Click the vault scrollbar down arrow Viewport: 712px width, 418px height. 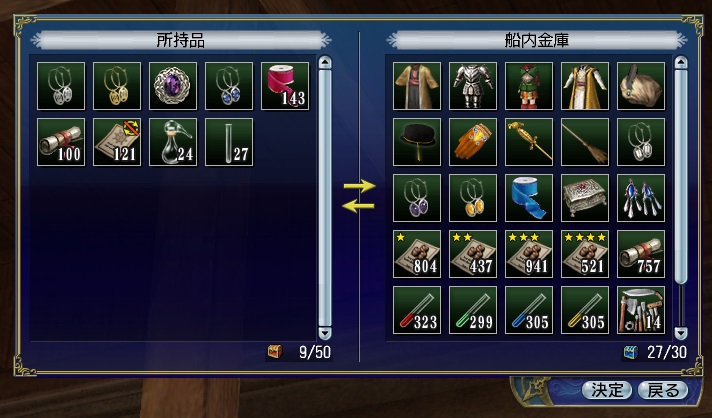[x=681, y=334]
